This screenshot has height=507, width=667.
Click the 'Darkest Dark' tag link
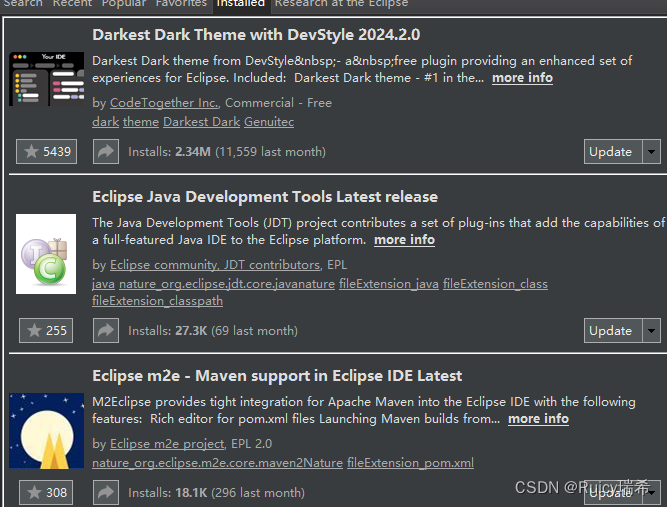[x=202, y=122]
